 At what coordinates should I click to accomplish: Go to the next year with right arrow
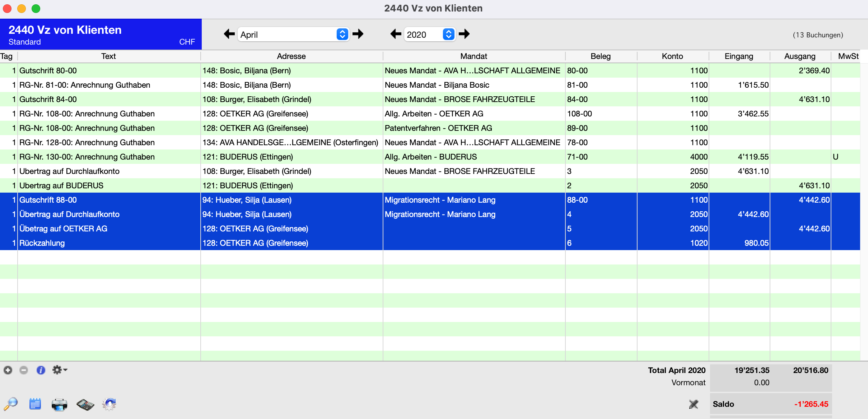pyautogui.click(x=464, y=34)
